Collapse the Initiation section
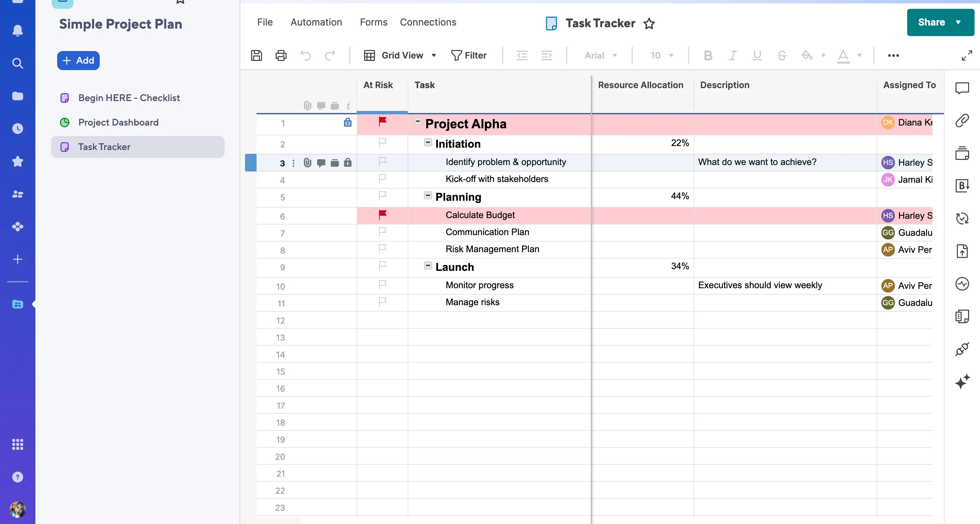This screenshot has height=524, width=980. pos(428,143)
